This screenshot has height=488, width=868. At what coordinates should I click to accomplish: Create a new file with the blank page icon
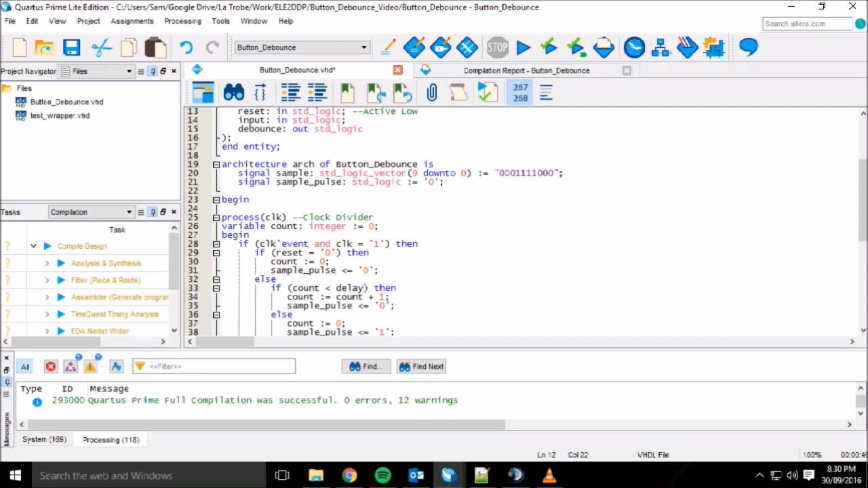(19, 47)
